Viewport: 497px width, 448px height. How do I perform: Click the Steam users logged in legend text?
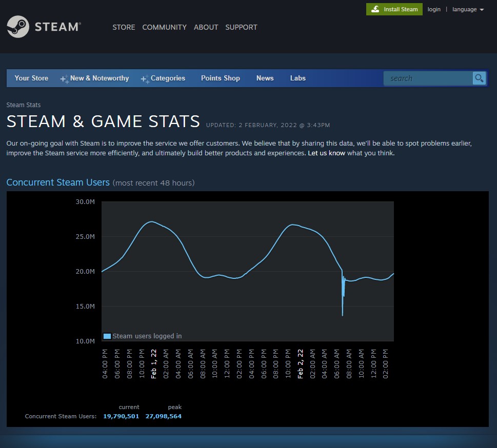point(147,336)
